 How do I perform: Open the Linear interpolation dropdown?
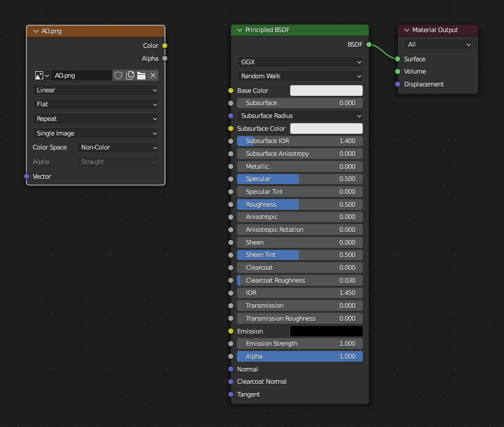(95, 90)
